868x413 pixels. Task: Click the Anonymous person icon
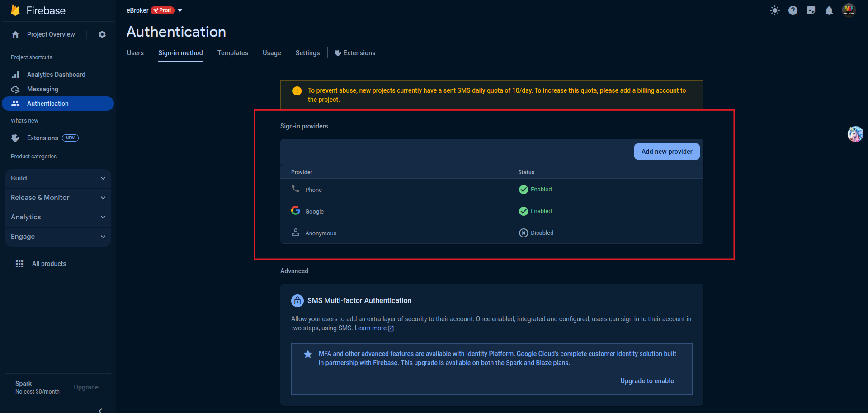(296, 232)
